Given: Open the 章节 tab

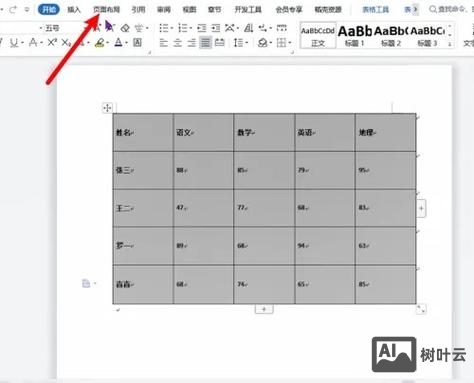Looking at the screenshot, I should [215, 10].
